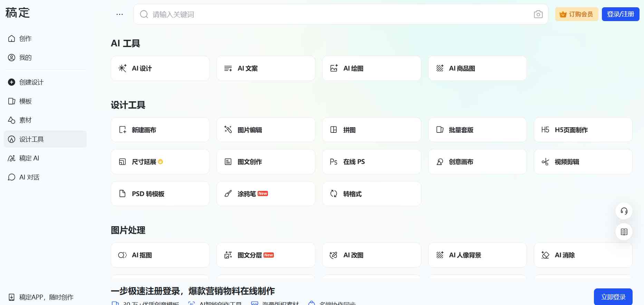Start the AI 抠图 cutout tool
The width and height of the screenshot is (644, 305).
click(160, 255)
